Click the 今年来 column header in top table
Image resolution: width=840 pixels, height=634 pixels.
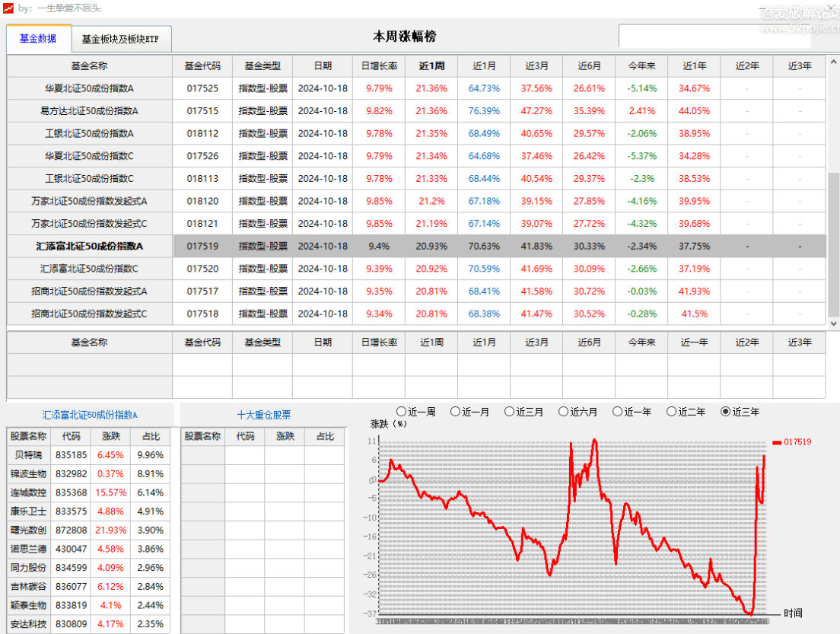pyautogui.click(x=641, y=66)
